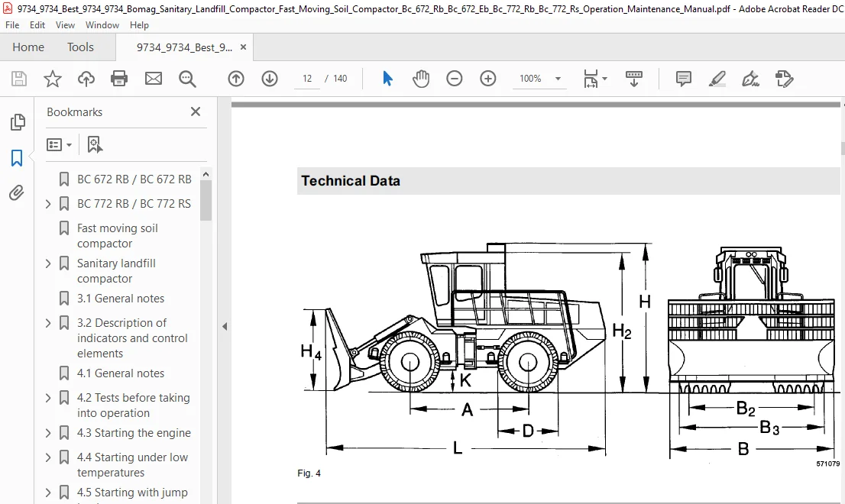Open 3.1 General notes bookmark
This screenshot has height=504, width=845.
click(x=121, y=299)
